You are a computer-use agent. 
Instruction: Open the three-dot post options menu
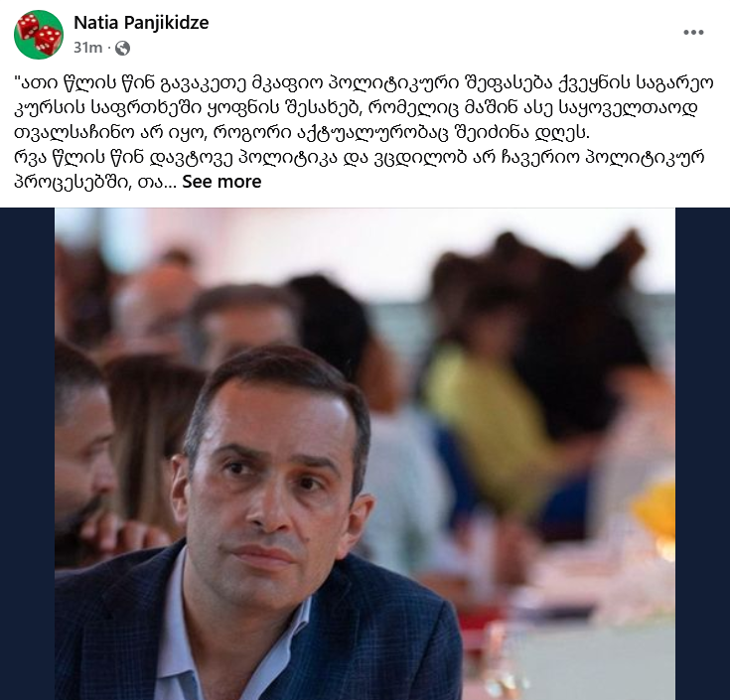693,32
